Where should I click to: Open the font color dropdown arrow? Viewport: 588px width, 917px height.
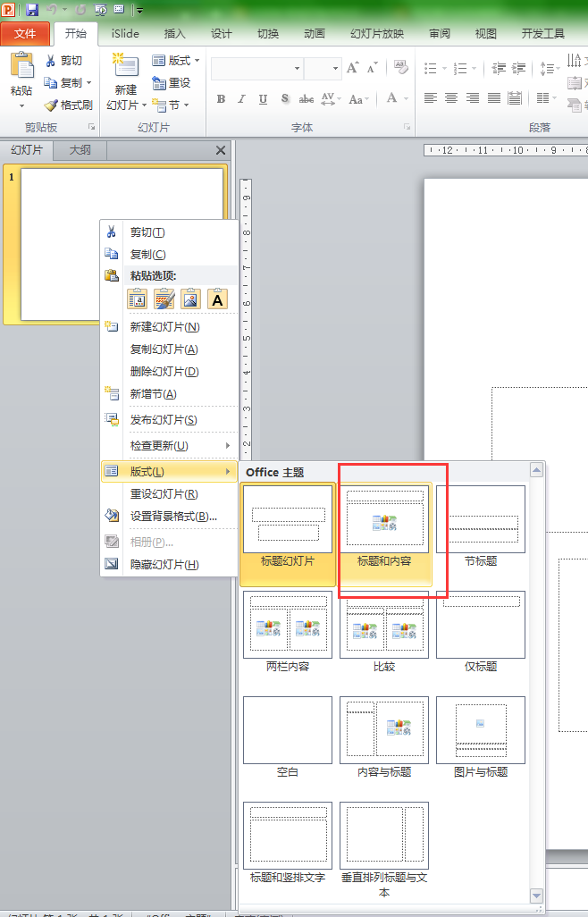[407, 99]
